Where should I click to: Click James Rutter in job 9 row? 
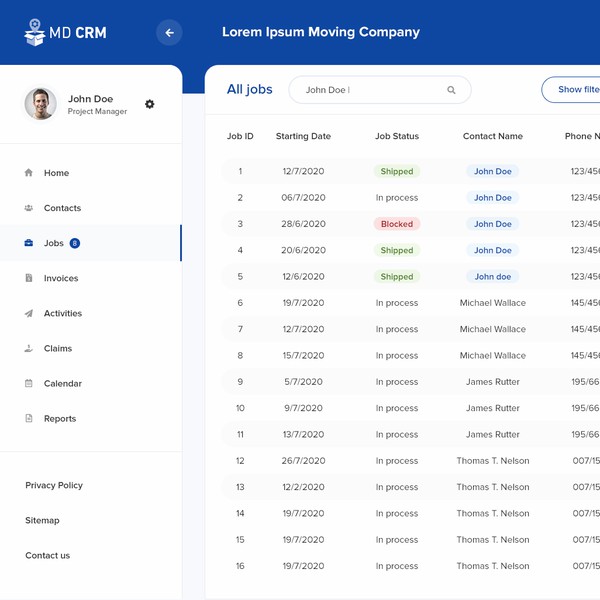click(493, 382)
